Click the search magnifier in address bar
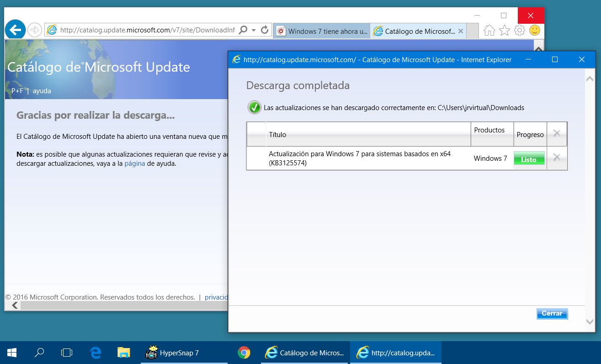Screen dimensions: 601x364 243,30
